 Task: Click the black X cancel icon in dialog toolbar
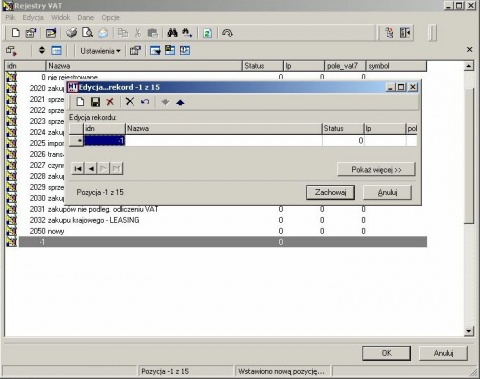(130, 101)
